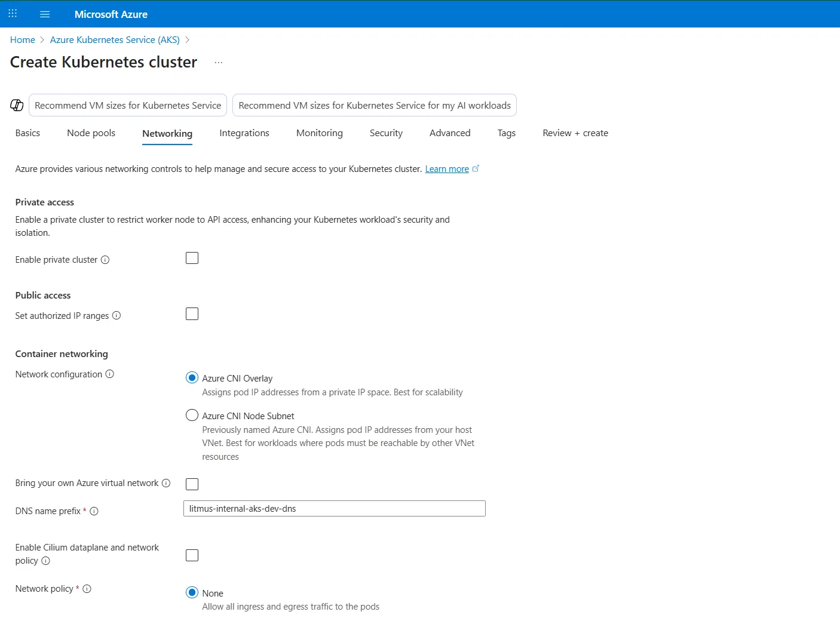Viewport: 840px width, 618px height.
Task: Go to the Tags tab
Action: (507, 133)
